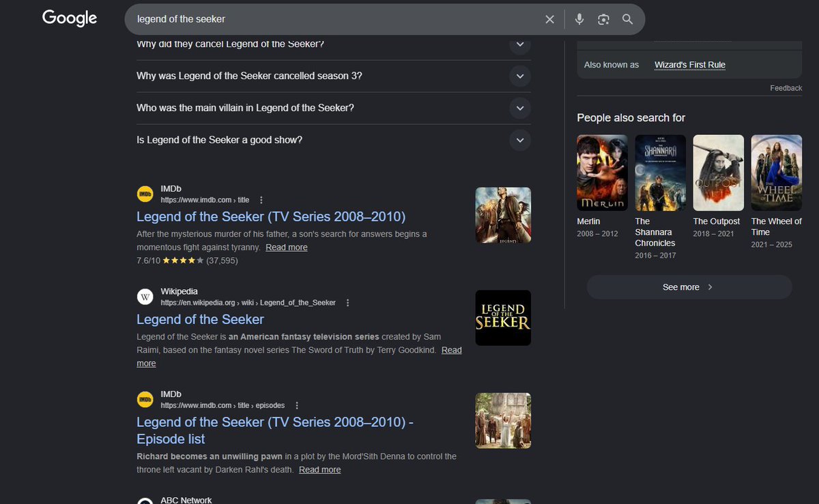819x504 pixels.
Task: Open the IMDb result poster thumbnail
Action: point(503,215)
